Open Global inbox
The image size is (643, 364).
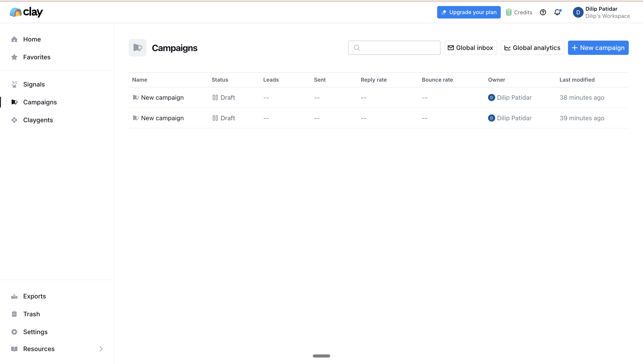(470, 48)
